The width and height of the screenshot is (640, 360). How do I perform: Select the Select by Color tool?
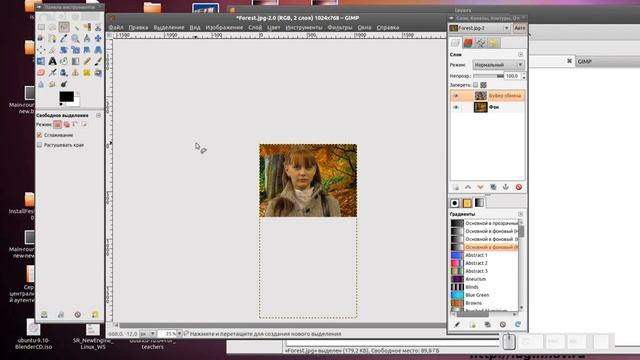click(87, 27)
